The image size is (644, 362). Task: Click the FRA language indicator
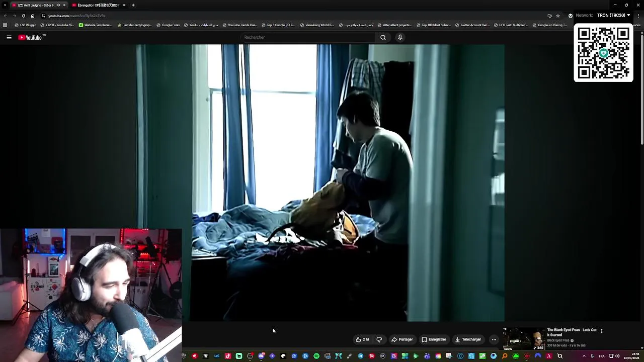tap(602, 356)
